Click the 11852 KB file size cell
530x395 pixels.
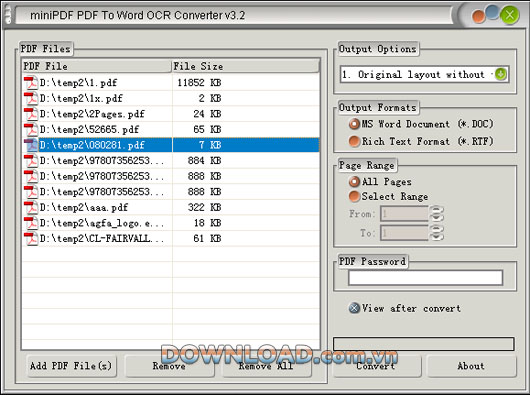tap(199, 83)
